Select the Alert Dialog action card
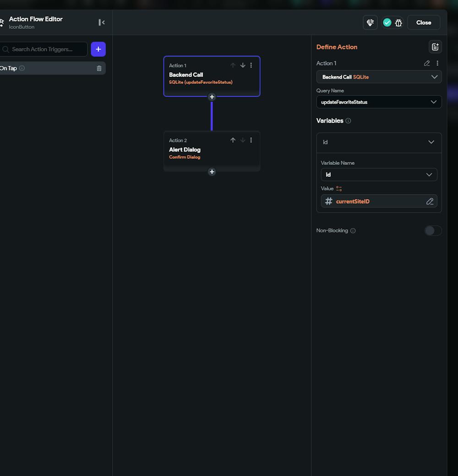This screenshot has height=476, width=458. pyautogui.click(x=212, y=151)
